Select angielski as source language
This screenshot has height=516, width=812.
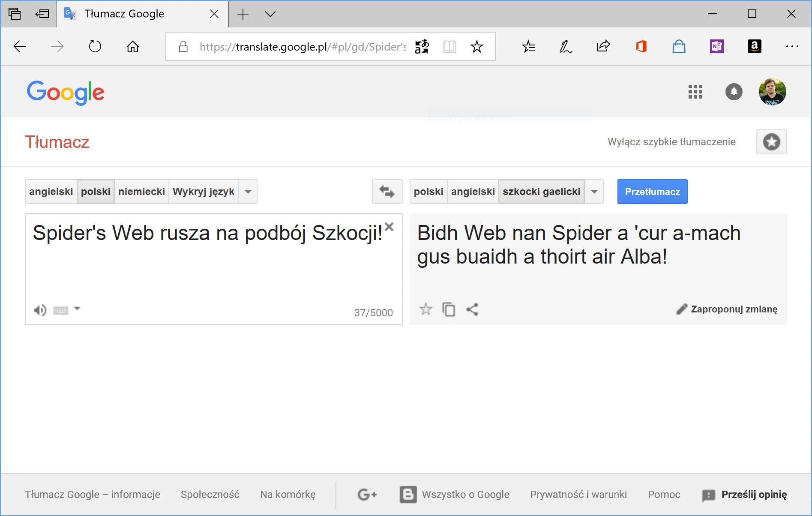click(51, 192)
